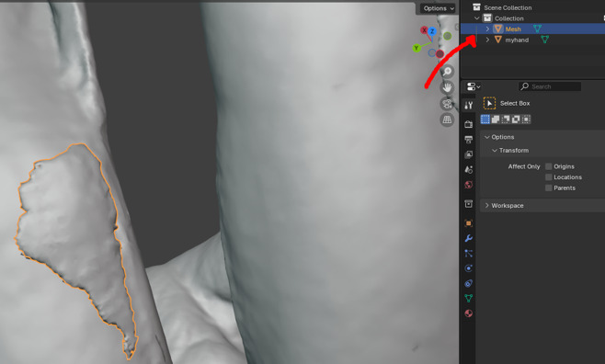Image resolution: width=605 pixels, height=364 pixels.
Task: Open the View Layer properties tab
Action: tap(468, 154)
